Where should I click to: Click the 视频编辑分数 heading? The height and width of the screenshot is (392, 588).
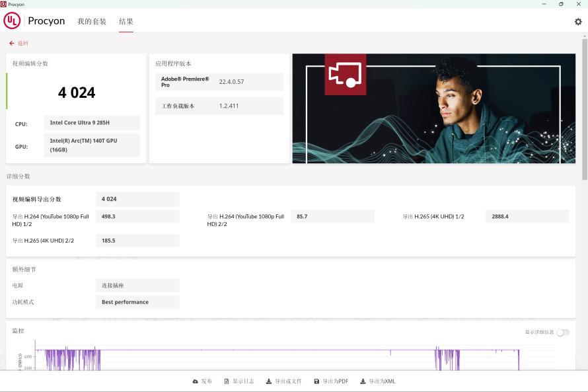[x=30, y=63]
